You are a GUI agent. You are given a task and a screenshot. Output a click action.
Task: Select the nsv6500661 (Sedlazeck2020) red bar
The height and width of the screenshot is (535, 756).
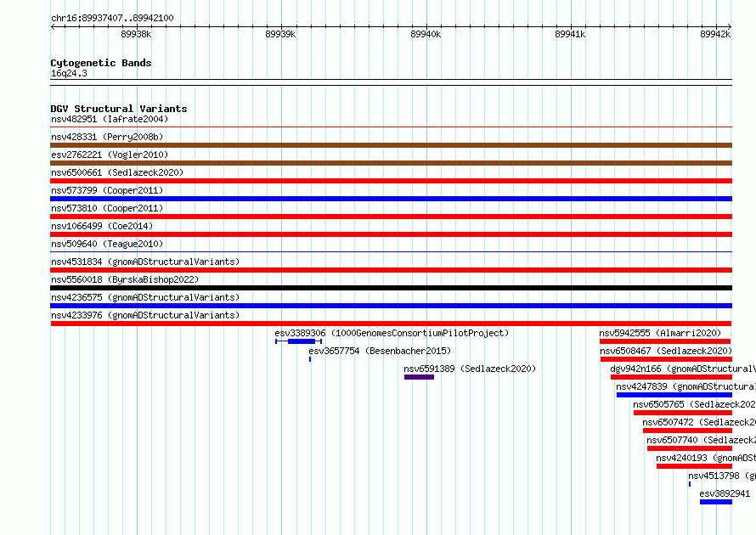point(391,181)
